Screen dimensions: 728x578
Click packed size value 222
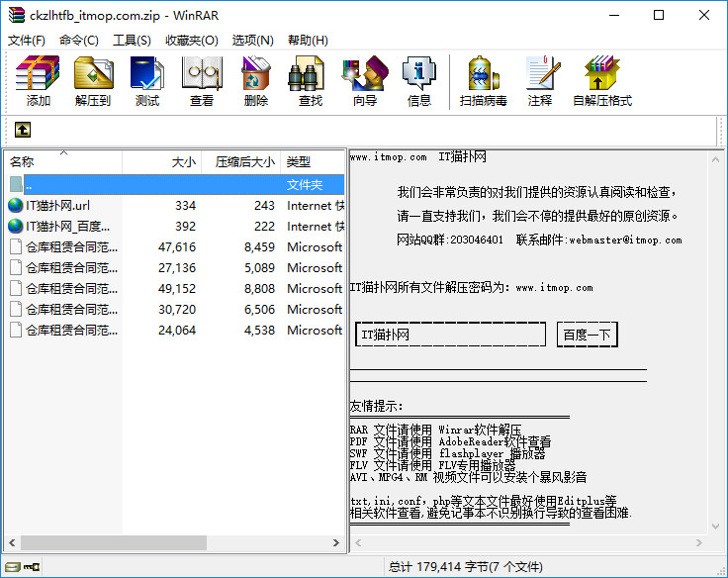pos(265,227)
